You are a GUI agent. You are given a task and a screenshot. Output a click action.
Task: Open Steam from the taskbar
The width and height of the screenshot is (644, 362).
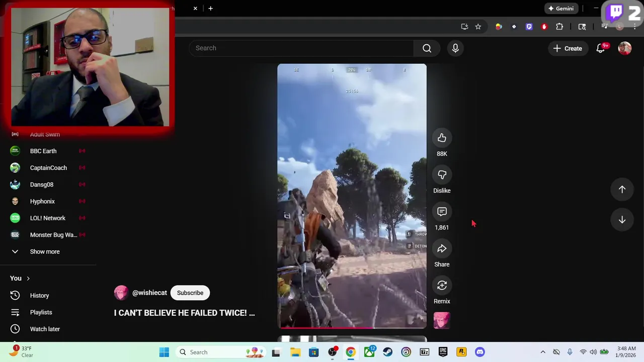(x=387, y=352)
